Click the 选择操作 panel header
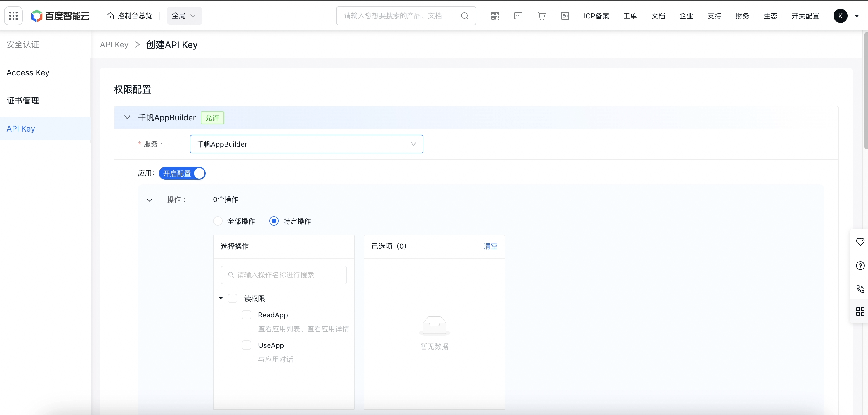This screenshot has width=868, height=415. point(235,246)
